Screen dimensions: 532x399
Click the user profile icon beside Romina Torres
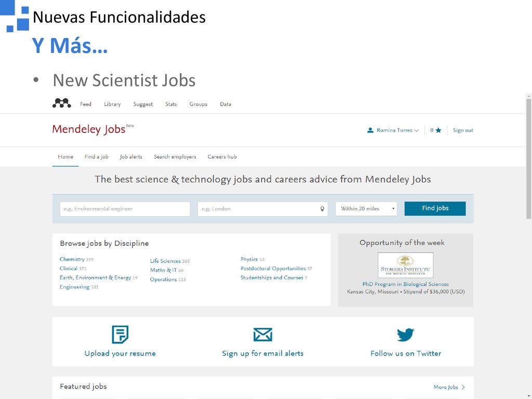coord(370,130)
